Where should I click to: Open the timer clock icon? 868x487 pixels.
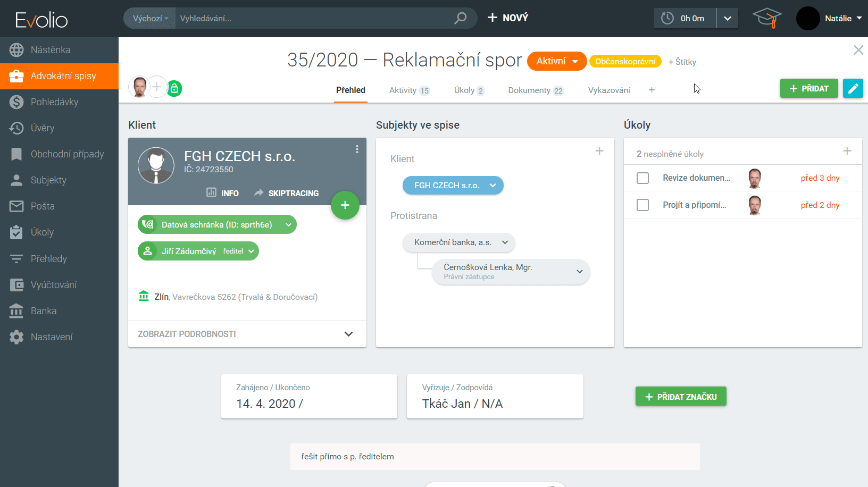pyautogui.click(x=667, y=18)
